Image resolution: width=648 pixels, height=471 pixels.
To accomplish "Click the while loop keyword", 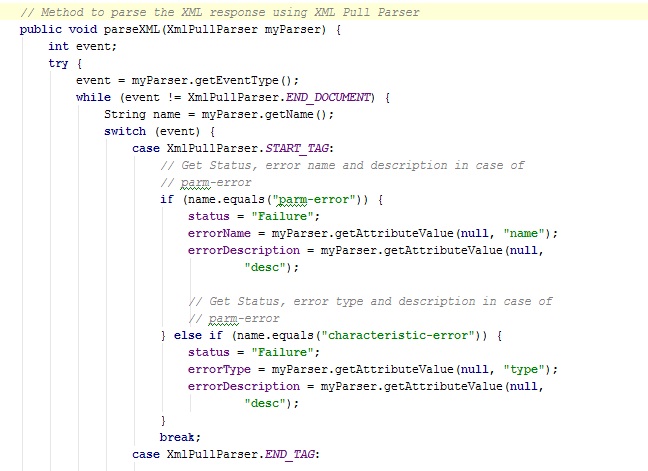I will click(x=93, y=97).
